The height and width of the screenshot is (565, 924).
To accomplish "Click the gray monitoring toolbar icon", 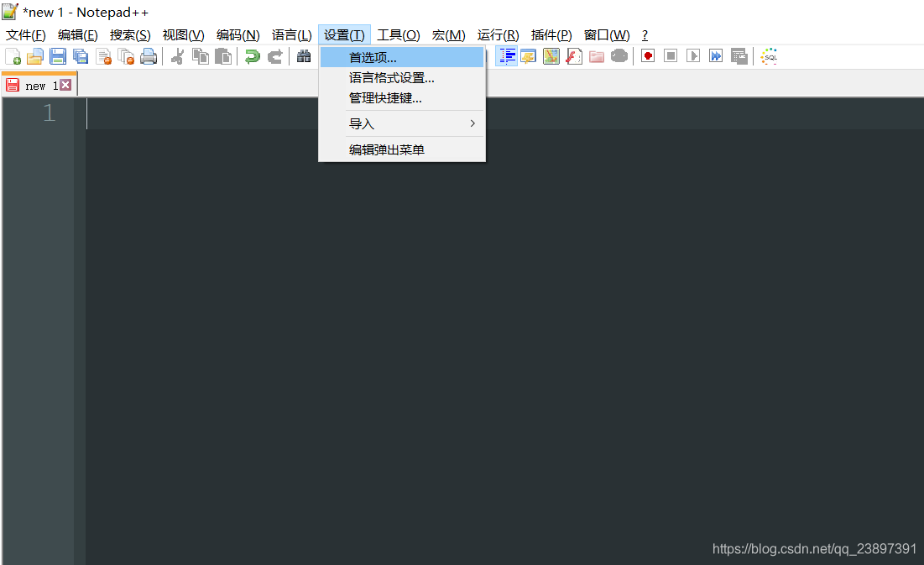I will 619,56.
